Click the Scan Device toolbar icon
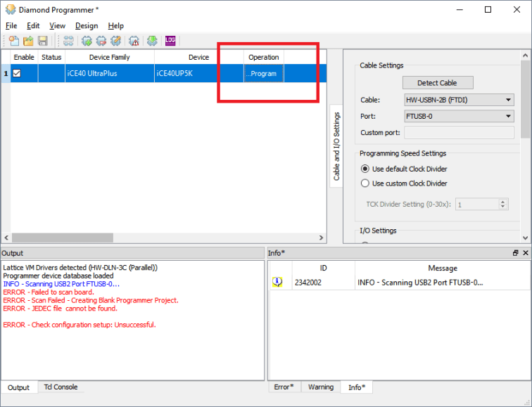532x407 pixels. point(68,41)
